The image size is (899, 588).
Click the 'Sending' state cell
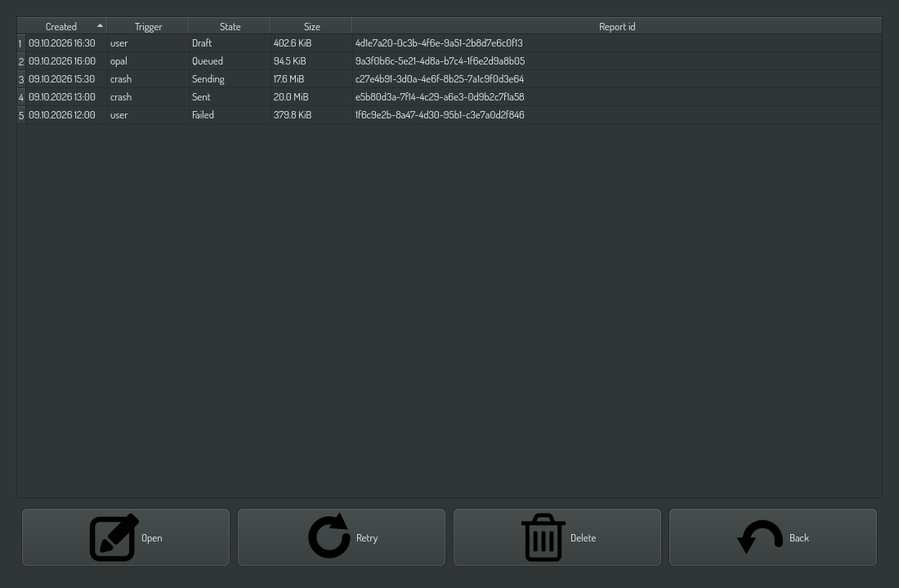click(x=230, y=79)
